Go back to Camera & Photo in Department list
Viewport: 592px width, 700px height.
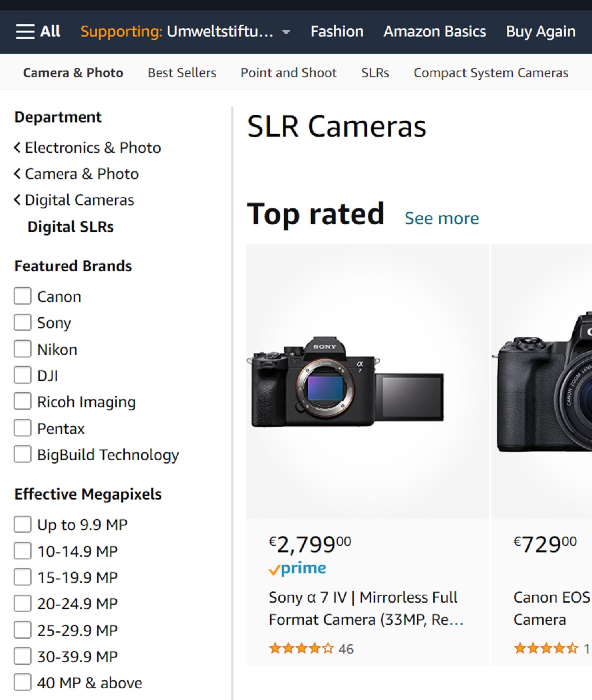tap(82, 174)
